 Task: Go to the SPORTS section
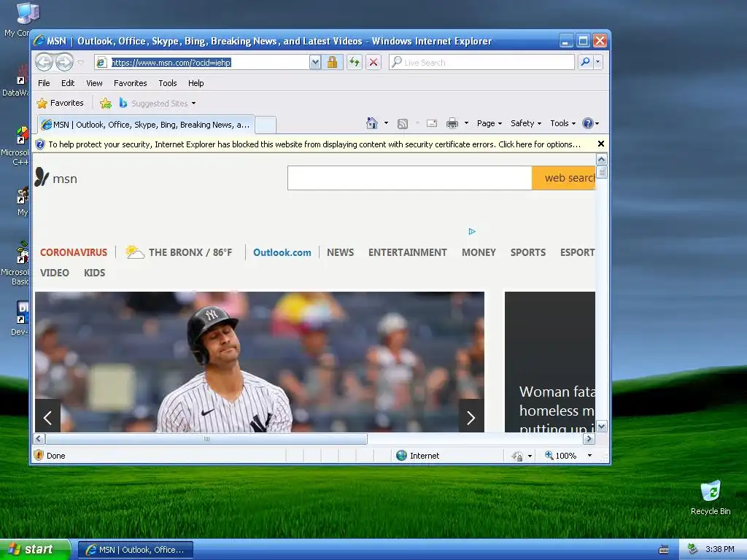[528, 252]
